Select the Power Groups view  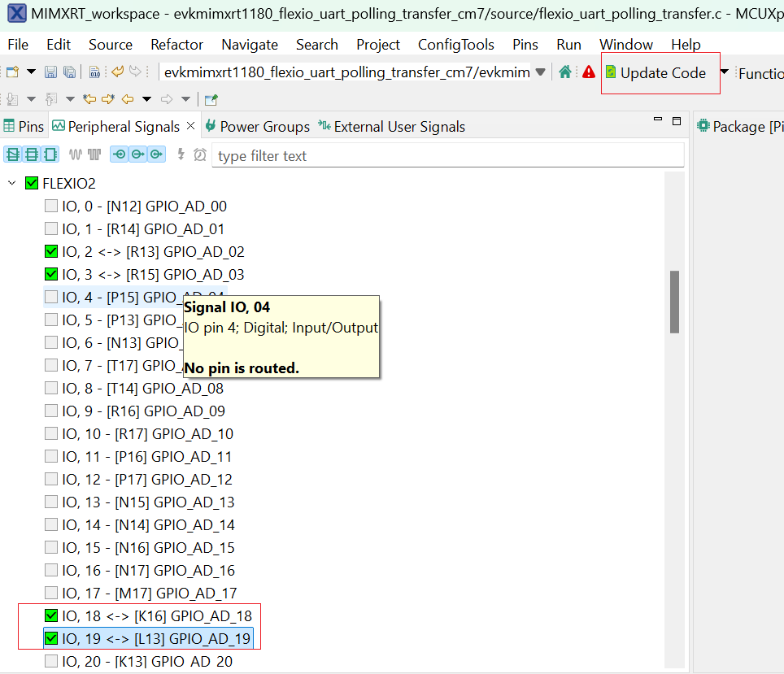point(264,126)
